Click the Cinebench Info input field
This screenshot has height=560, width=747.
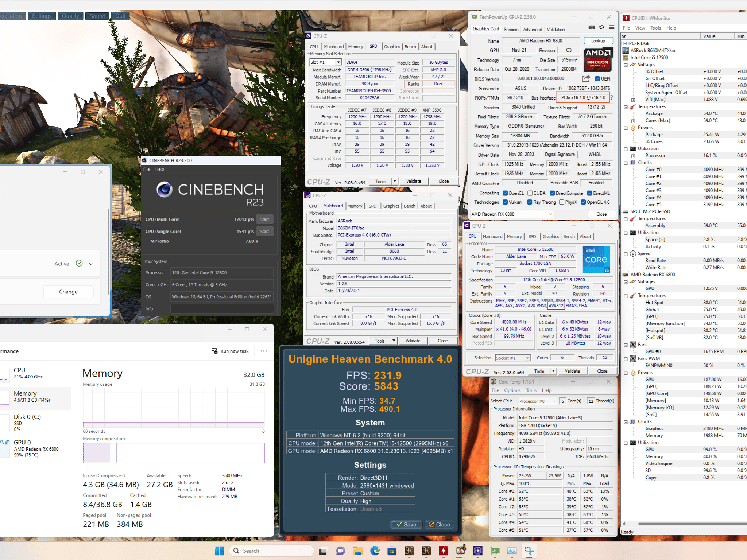pos(222,309)
